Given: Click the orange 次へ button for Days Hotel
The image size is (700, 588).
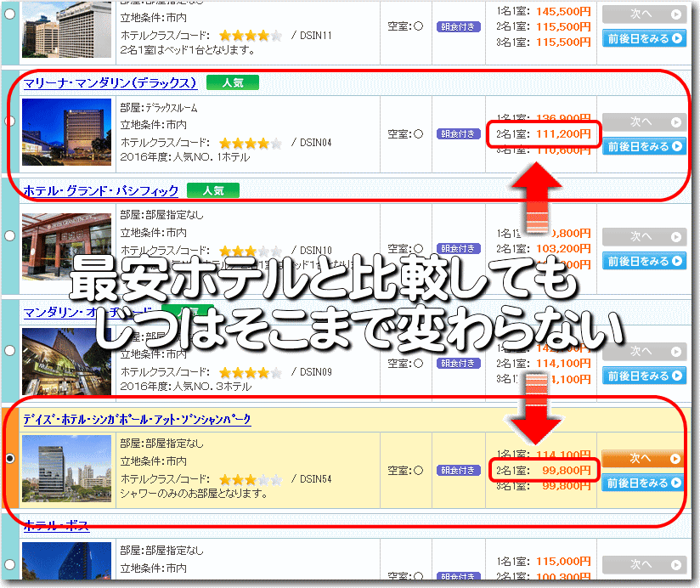Looking at the screenshot, I should click(x=643, y=459).
